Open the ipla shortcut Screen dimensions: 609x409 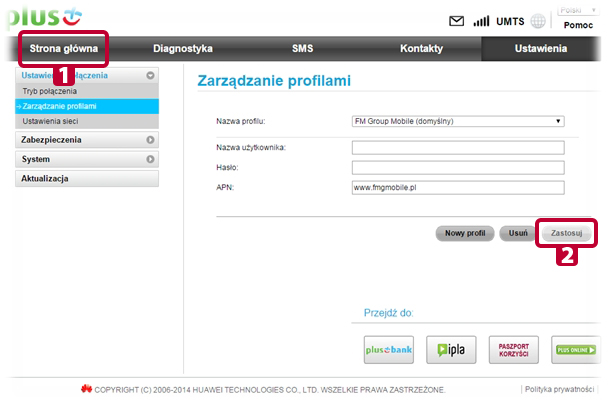[x=451, y=350]
